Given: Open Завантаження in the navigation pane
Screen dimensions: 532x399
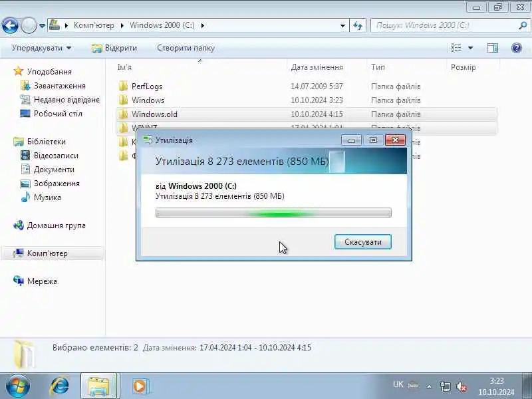Looking at the screenshot, I should 60,86.
